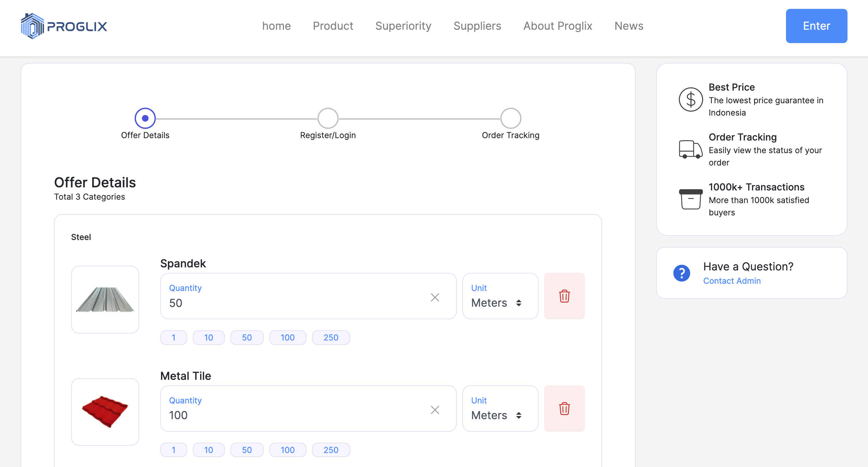Click the Metal Tile quantity input field
Viewport: 868px width, 467px height.
click(x=294, y=415)
